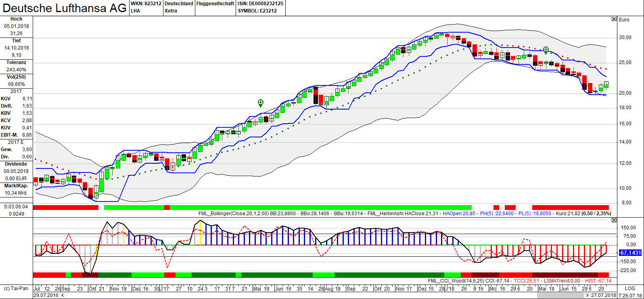Toggle the LOG scale button
Screen dimensions: 644x299
pos(630,289)
